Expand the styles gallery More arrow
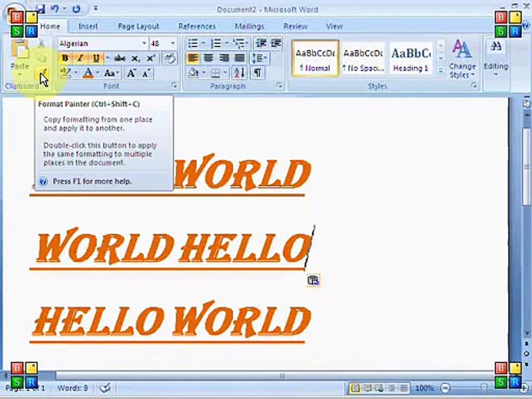The width and height of the screenshot is (532, 399). click(441, 71)
